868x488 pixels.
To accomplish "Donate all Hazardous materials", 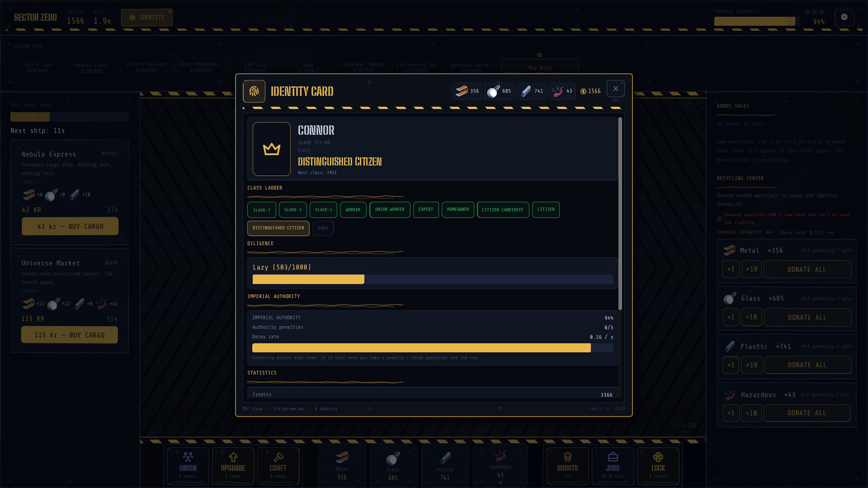I will coord(807,413).
